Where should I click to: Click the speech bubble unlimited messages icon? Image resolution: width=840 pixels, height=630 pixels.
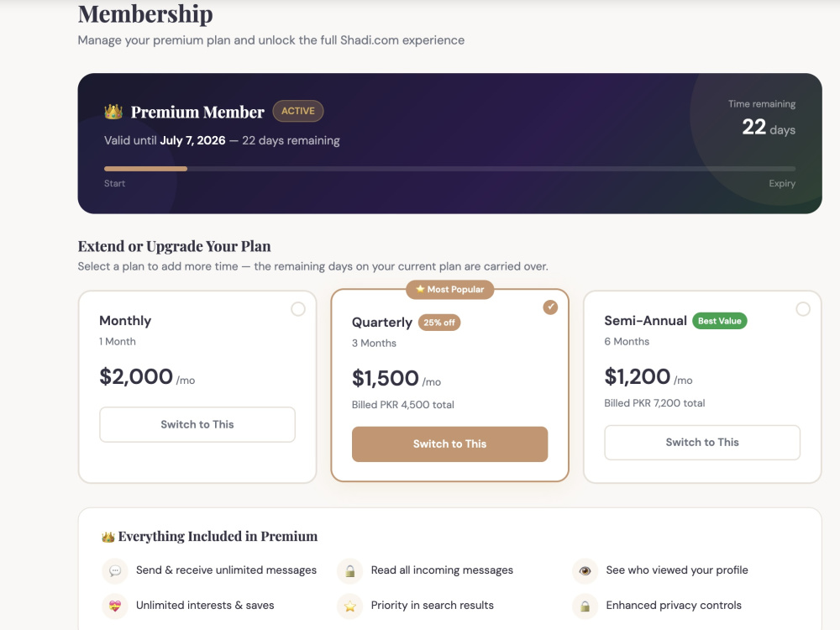tap(114, 570)
